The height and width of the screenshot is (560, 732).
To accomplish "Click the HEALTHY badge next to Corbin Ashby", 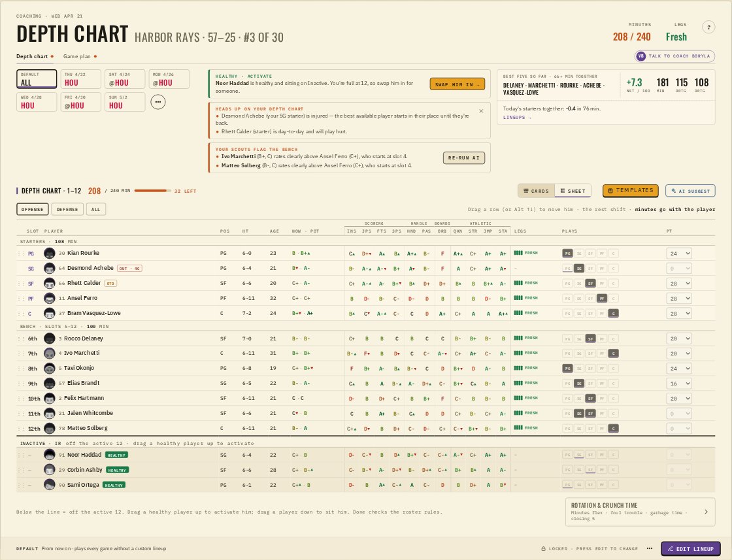I will (x=117, y=470).
